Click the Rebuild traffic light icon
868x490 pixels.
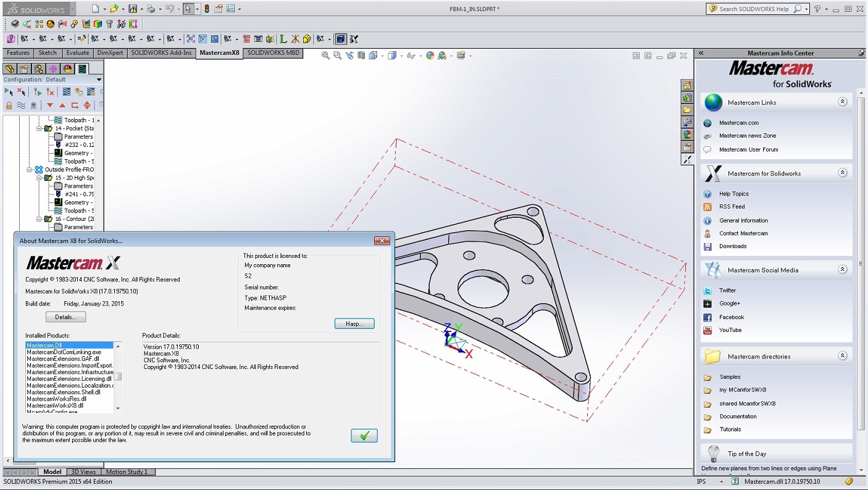(207, 9)
